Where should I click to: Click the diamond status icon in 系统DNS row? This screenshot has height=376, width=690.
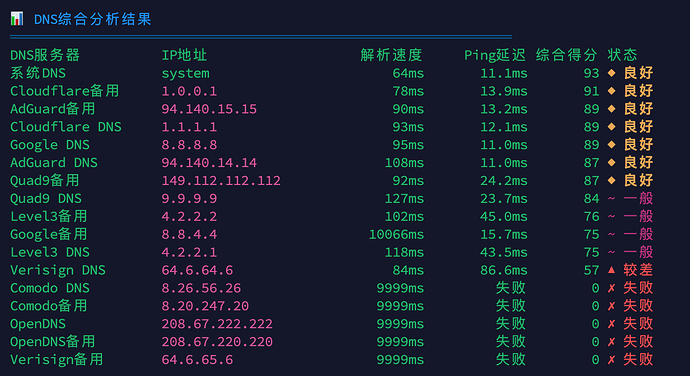point(611,73)
